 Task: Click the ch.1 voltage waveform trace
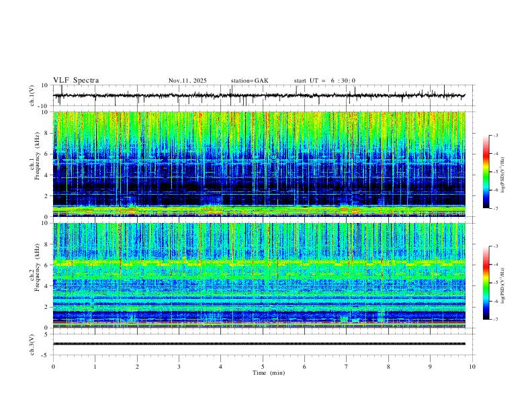coord(259,95)
